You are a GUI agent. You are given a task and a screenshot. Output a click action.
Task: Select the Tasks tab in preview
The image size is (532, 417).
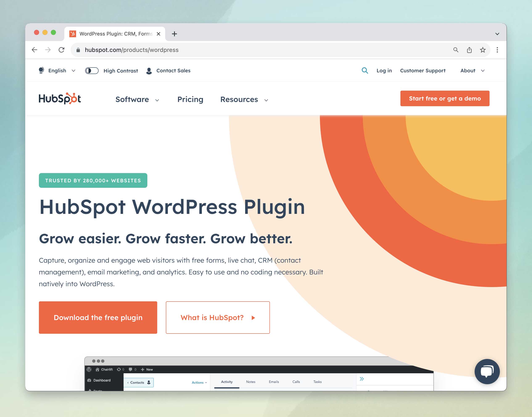point(317,382)
